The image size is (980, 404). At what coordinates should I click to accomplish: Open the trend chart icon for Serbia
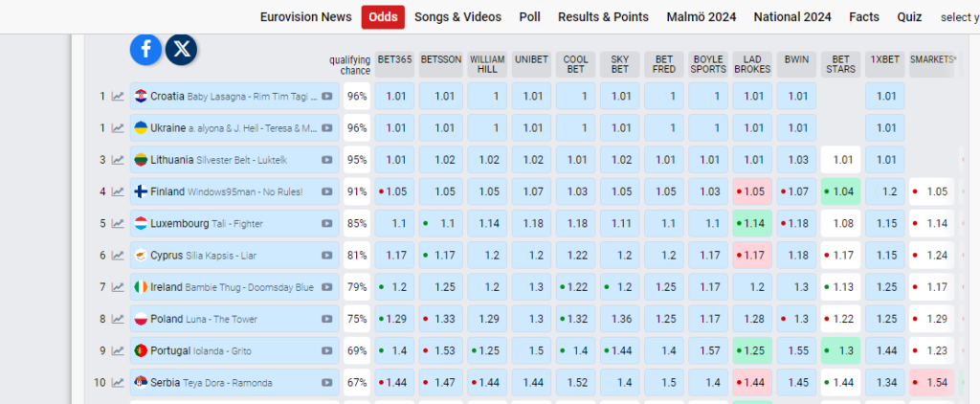118,383
